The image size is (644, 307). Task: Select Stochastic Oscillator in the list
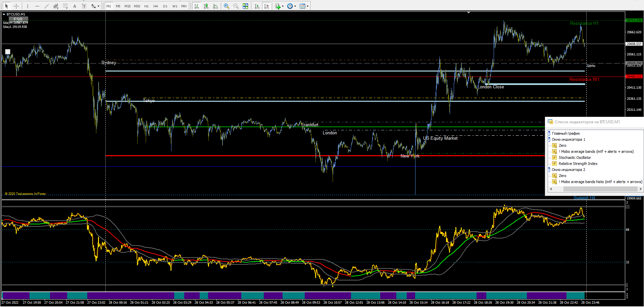575,158
